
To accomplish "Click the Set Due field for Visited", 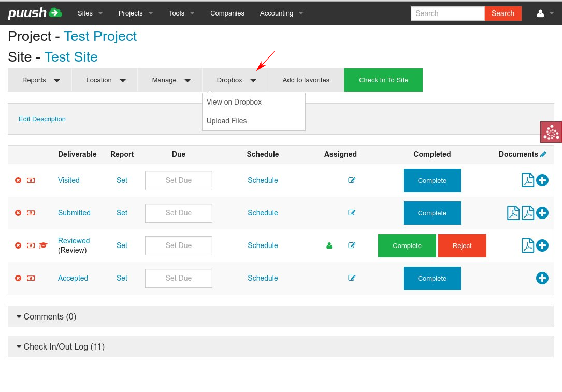I will pos(178,180).
